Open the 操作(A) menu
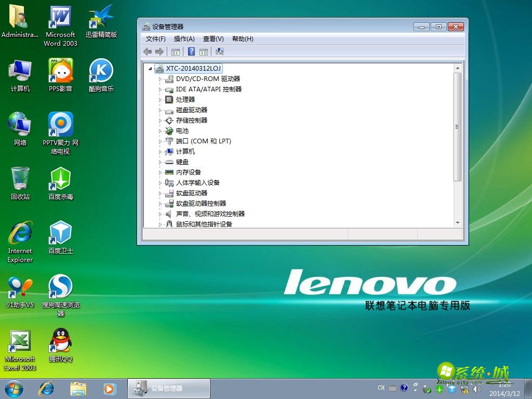532x399 pixels. pos(183,38)
